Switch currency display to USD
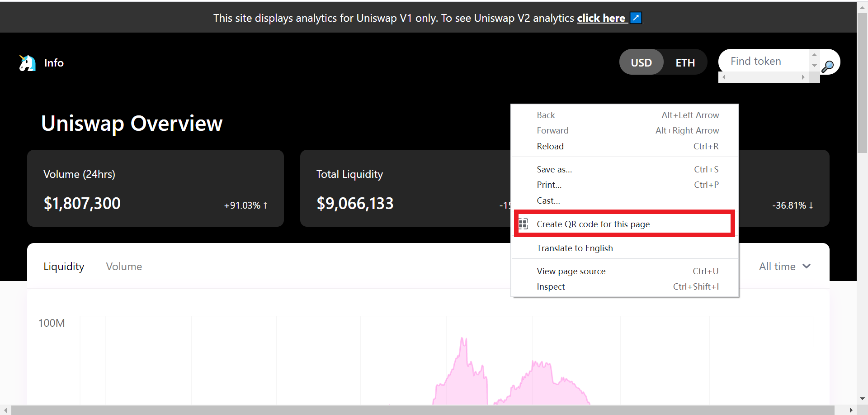Viewport: 868px width, 415px height. point(641,62)
